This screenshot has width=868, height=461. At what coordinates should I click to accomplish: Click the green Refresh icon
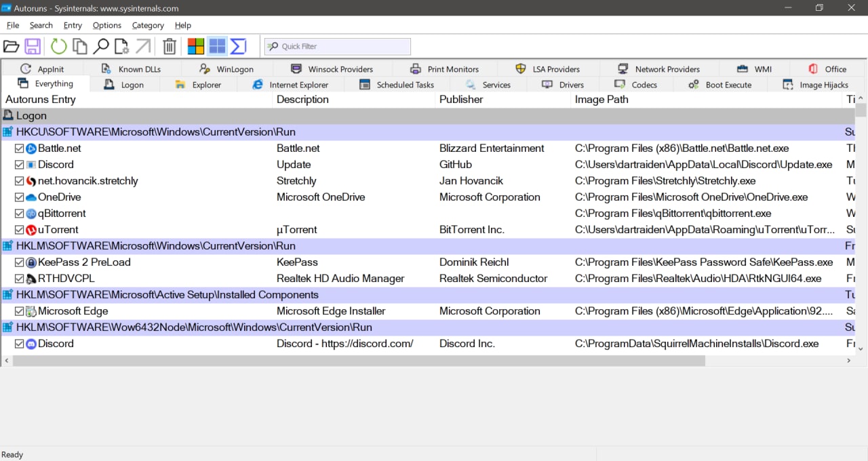[x=59, y=46]
